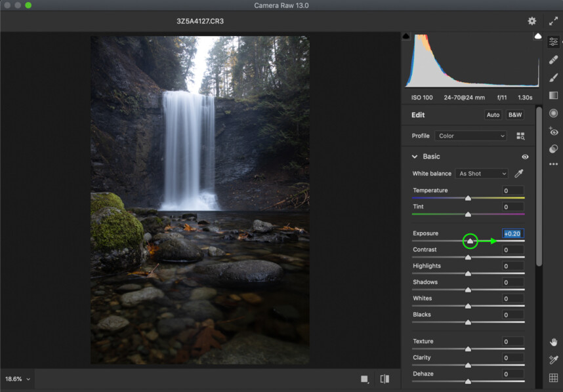563x392 pixels.
Task: Toggle the Basic panel preview eye
Action: 525,157
